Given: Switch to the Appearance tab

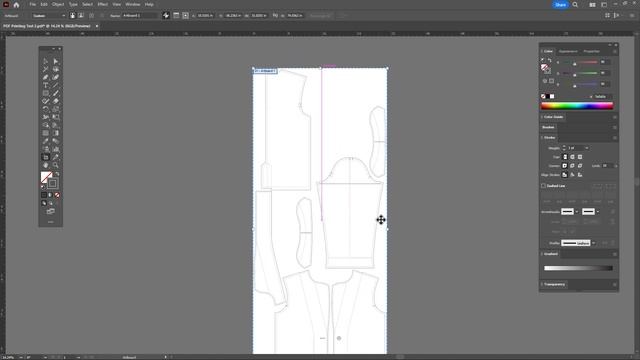Looking at the screenshot, I should (568, 51).
